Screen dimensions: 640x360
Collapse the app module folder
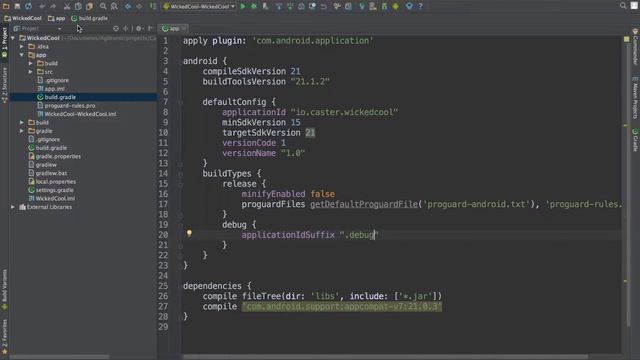point(22,55)
